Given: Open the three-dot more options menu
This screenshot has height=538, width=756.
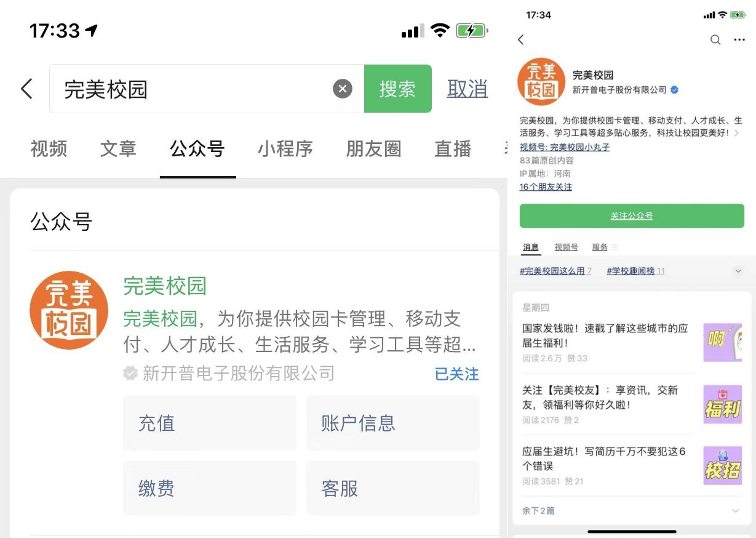Looking at the screenshot, I should point(739,40).
